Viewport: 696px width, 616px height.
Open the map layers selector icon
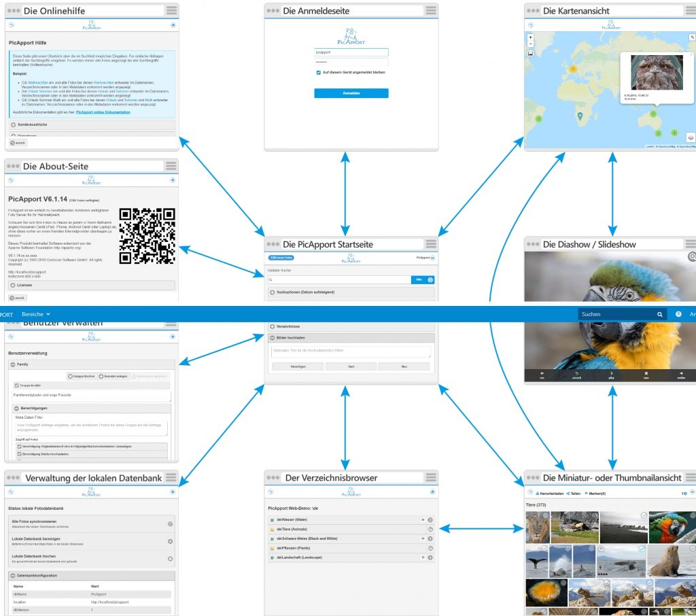690,137
